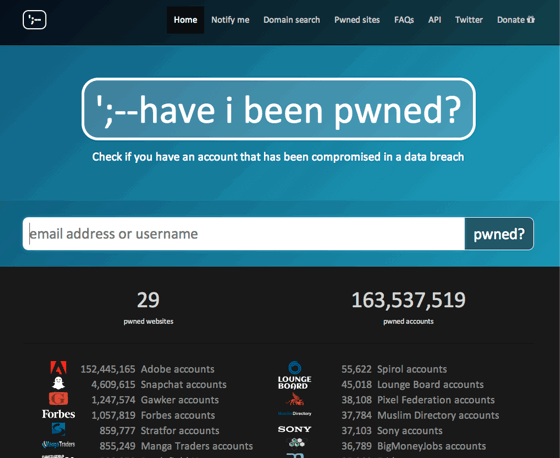Viewport: 560px width, 458px height.
Task: Click the 'Check if you have an account' tagline
Action: tap(278, 157)
